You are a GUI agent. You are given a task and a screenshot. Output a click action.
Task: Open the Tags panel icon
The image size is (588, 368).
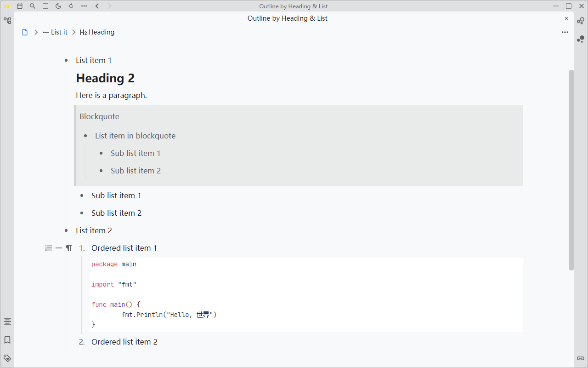[x=7, y=358]
